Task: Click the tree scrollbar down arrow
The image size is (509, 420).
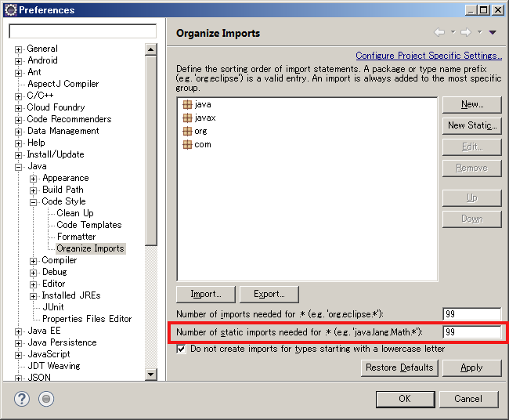Action: pos(150,375)
